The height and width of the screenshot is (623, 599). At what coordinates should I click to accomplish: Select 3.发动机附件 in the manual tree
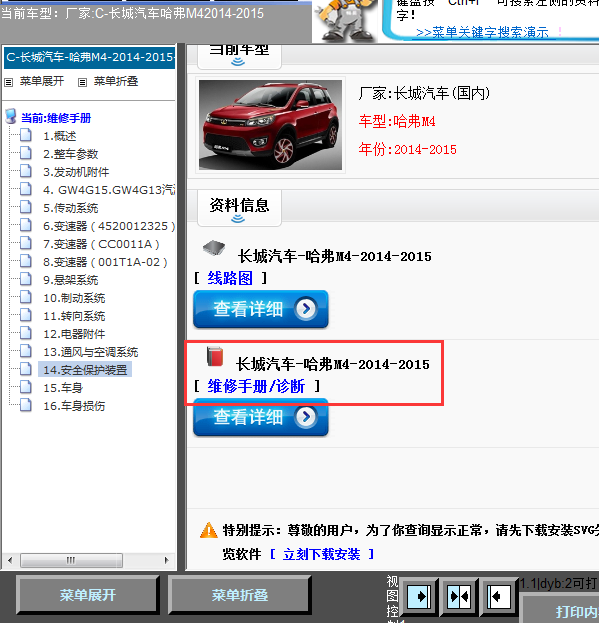(76, 172)
